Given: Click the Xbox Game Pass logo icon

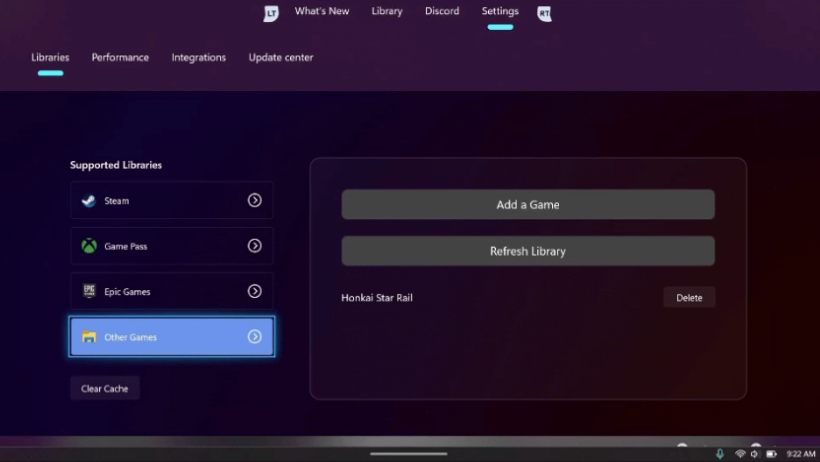Looking at the screenshot, I should 89,246.
